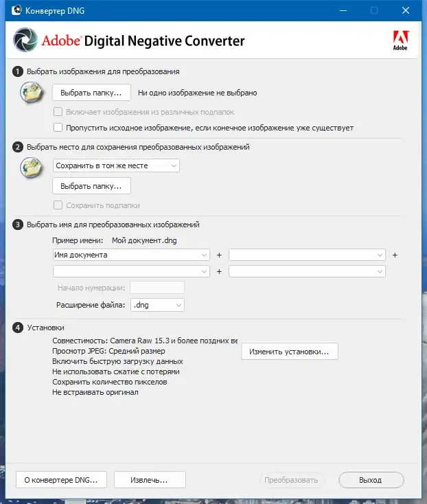
Task: Click "Включить быструю загрузку данных" text
Action: coord(117,361)
